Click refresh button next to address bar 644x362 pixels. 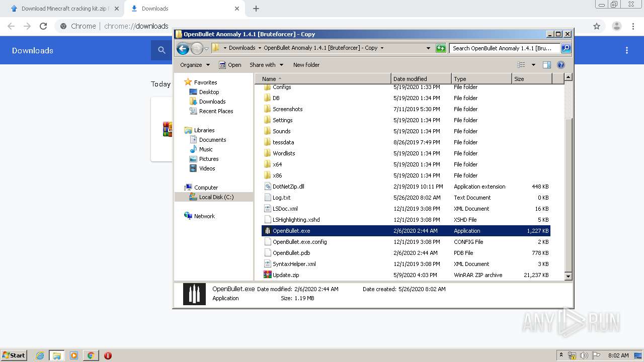click(441, 48)
